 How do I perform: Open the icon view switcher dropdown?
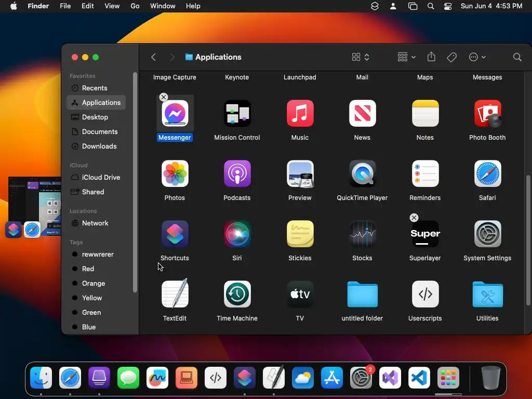pos(361,57)
